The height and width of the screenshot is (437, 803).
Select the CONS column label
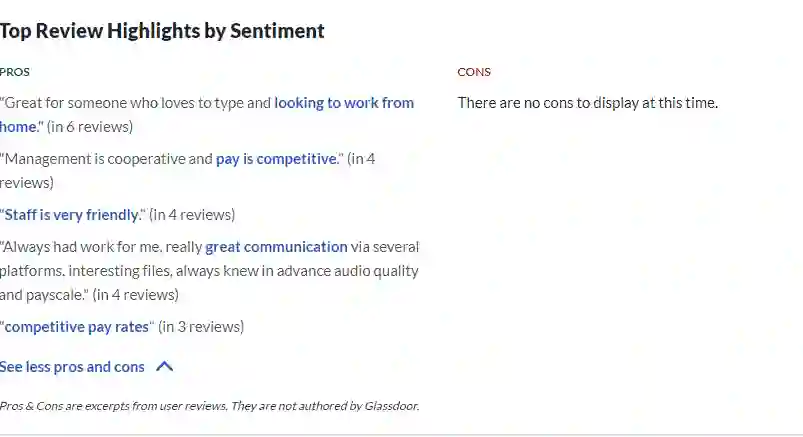click(x=474, y=72)
